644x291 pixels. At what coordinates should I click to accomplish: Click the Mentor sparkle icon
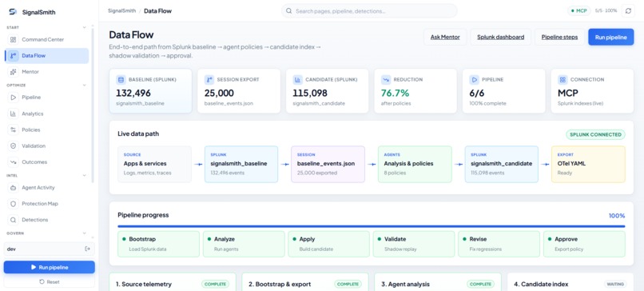(13, 71)
